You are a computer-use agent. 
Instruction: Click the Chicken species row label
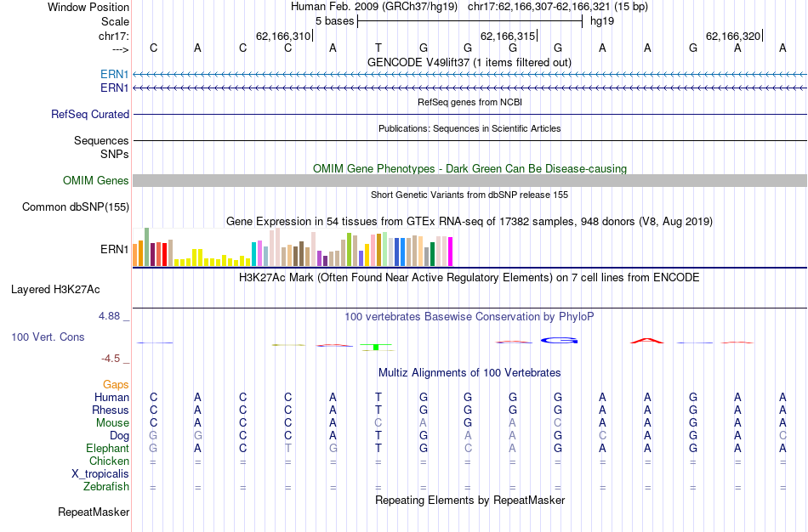pos(109,461)
